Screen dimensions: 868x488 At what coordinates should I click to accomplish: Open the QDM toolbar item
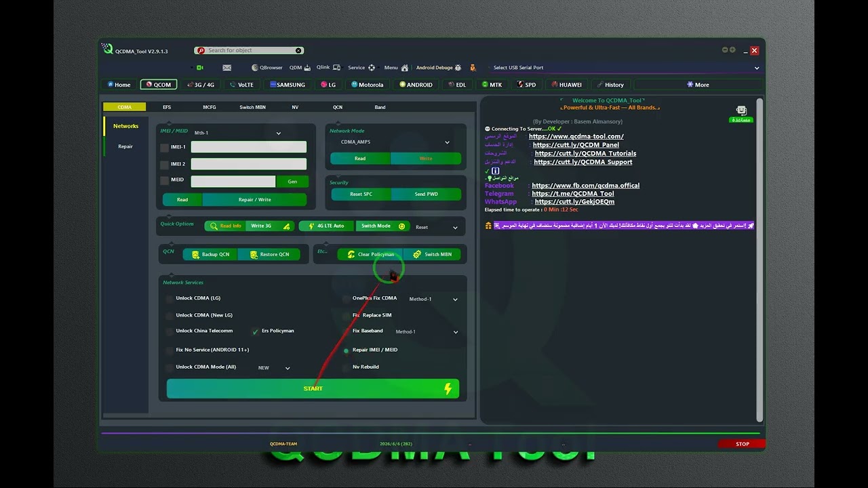point(300,68)
